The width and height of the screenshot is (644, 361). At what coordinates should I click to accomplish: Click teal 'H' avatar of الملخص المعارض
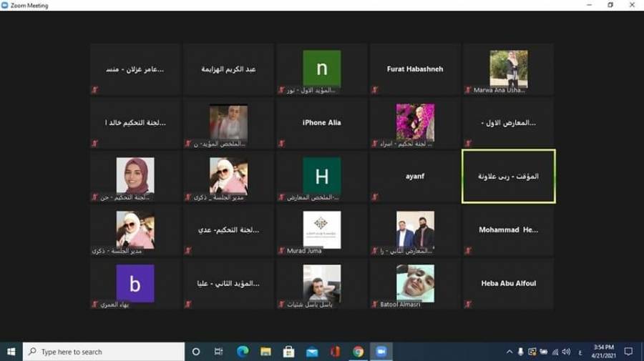coord(321,176)
